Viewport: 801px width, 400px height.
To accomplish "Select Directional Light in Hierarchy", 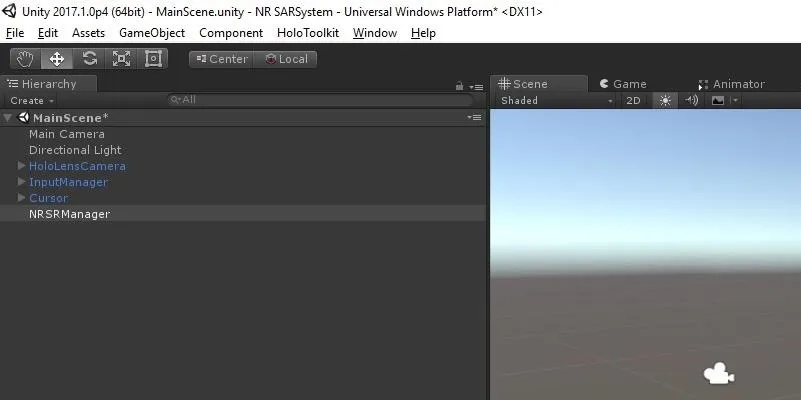I will [75, 150].
